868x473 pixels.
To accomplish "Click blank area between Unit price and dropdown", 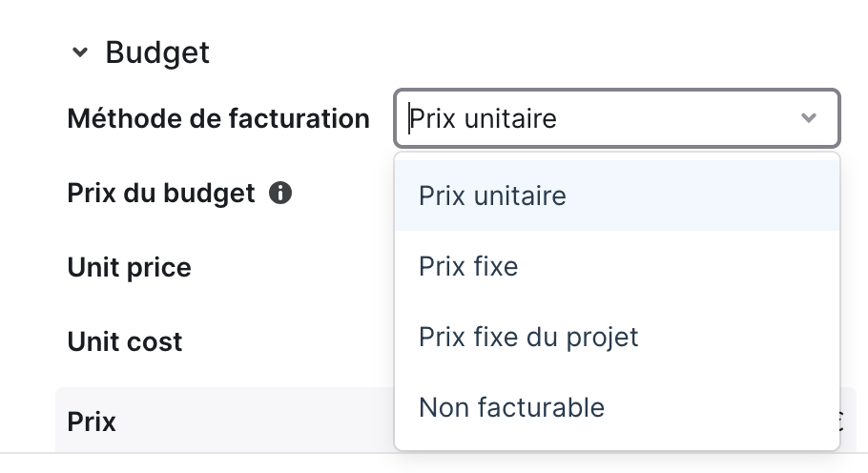I will (x=294, y=268).
